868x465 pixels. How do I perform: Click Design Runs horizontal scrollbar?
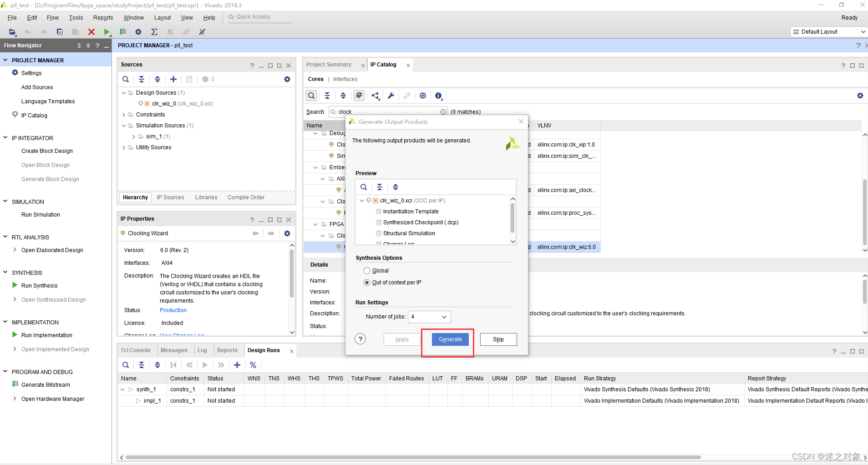pyautogui.click(x=413, y=457)
